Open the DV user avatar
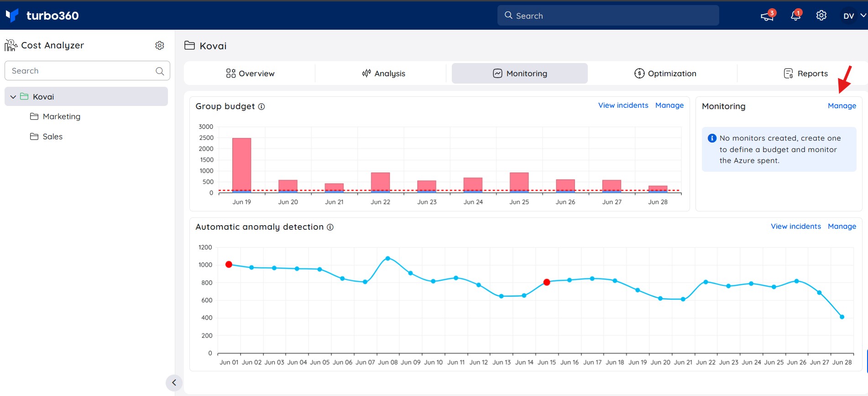Screen dimensions: 868x396 [x=848, y=16]
